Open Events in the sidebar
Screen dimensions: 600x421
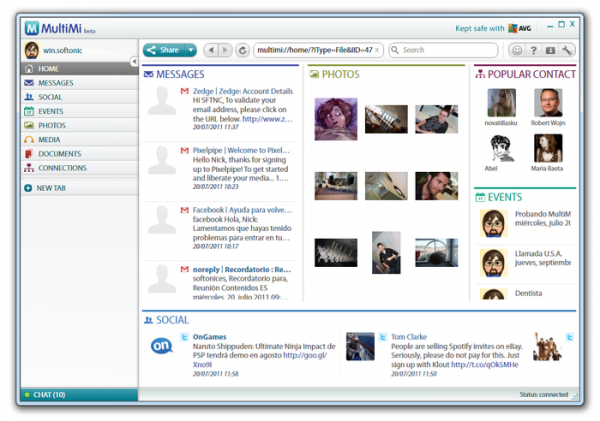click(79, 111)
